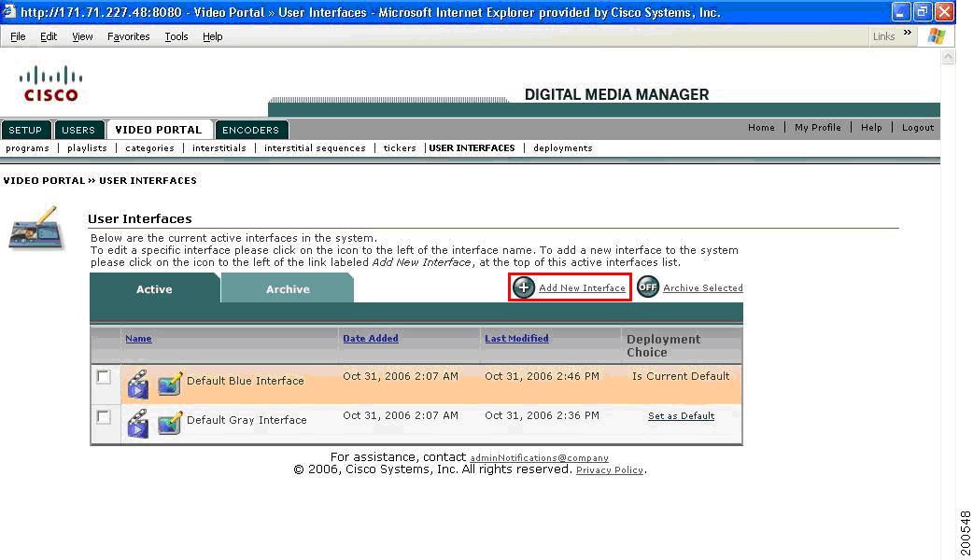Screen dimensions: 973x560
Task: Edit Default Gray Interface via pencil icon
Action: 169,423
